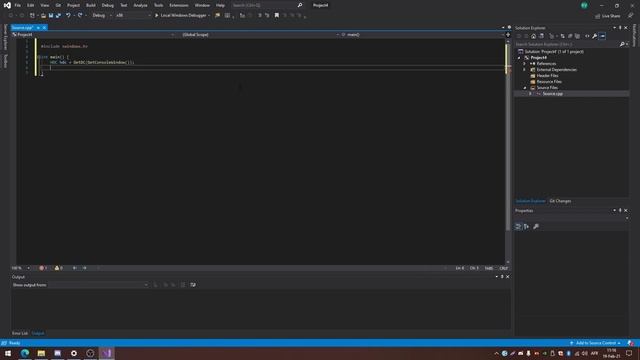Click the Categorized icon in Properties panel
The width and height of the screenshot is (640, 360).
tap(518, 227)
